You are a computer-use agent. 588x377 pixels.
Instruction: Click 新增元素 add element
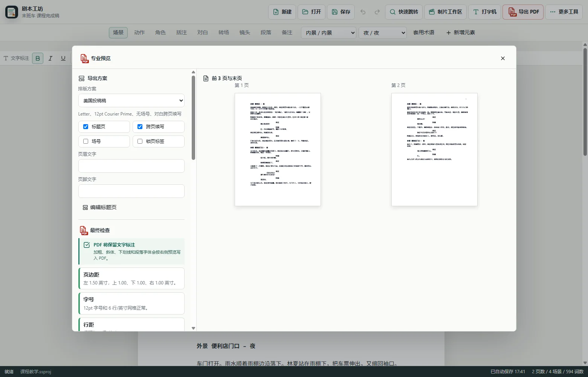coord(460,33)
